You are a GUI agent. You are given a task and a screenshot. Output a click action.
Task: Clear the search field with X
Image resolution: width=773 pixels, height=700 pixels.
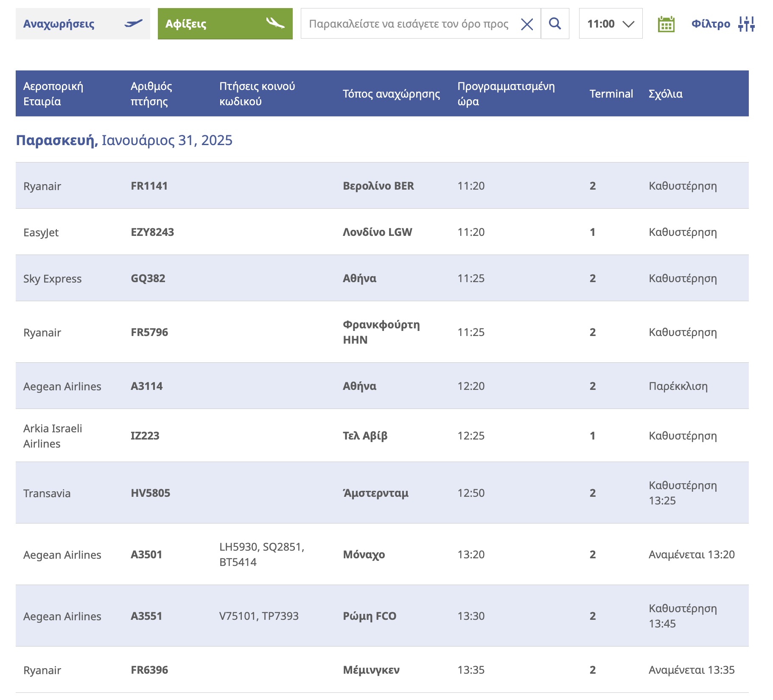tap(527, 24)
